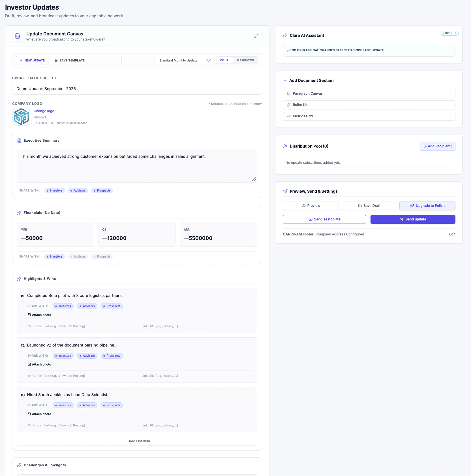Switch to the Visual editor tab
The height and width of the screenshot is (476, 471).
[225, 60]
